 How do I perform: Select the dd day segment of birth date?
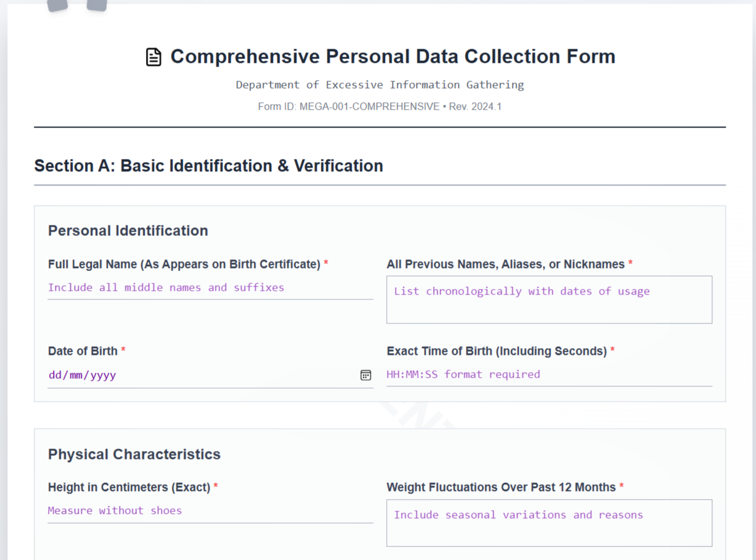pos(55,375)
